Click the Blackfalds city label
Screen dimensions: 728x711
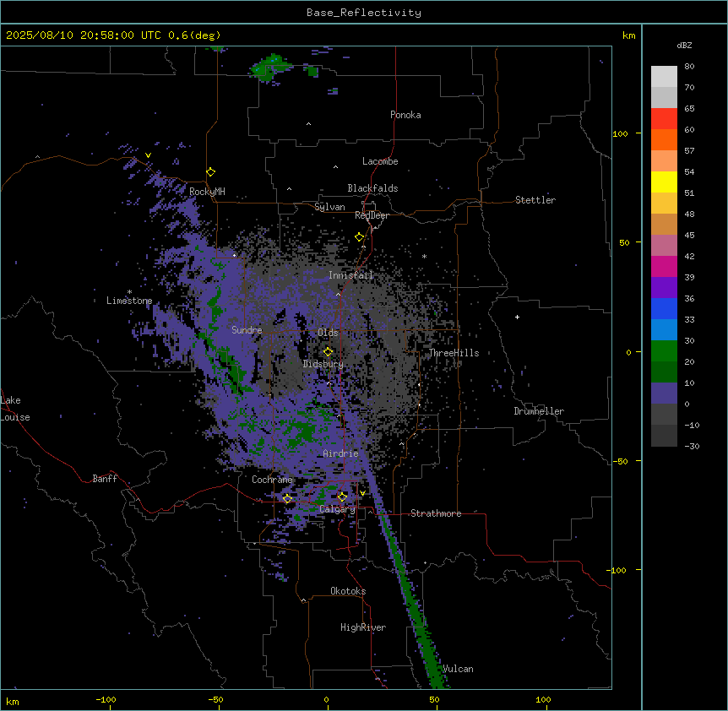click(372, 188)
